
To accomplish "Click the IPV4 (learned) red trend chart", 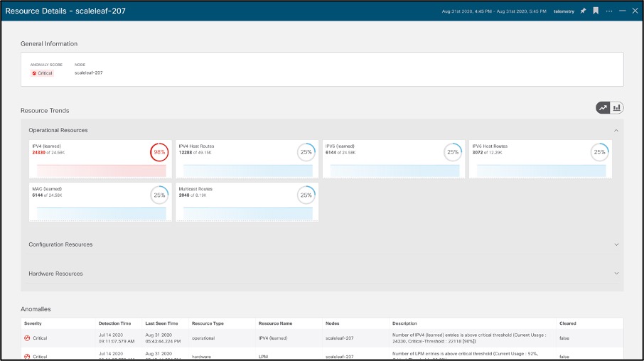I will [102, 171].
